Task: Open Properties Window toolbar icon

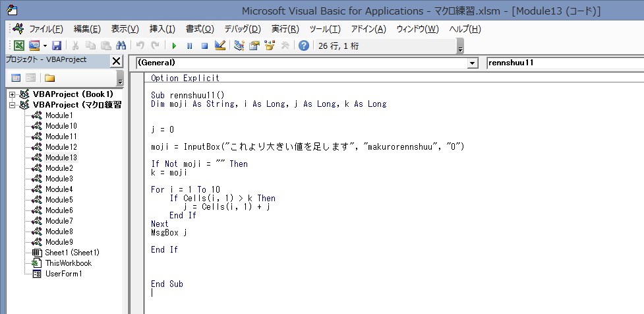Action: pyautogui.click(x=254, y=46)
